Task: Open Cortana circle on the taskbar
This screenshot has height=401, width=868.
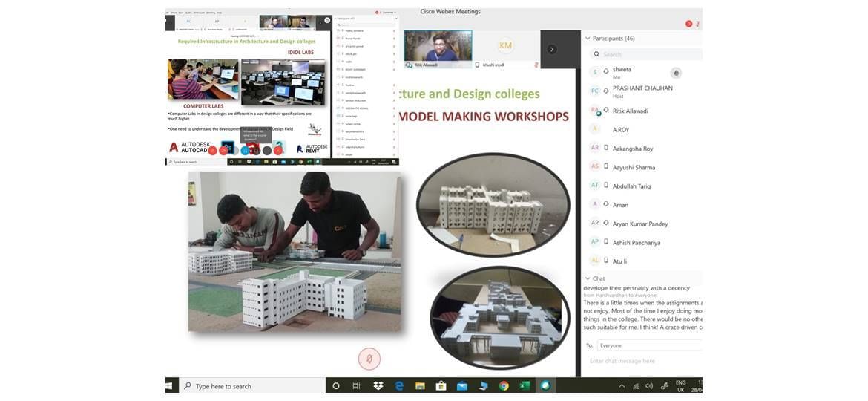Action: [x=335, y=386]
